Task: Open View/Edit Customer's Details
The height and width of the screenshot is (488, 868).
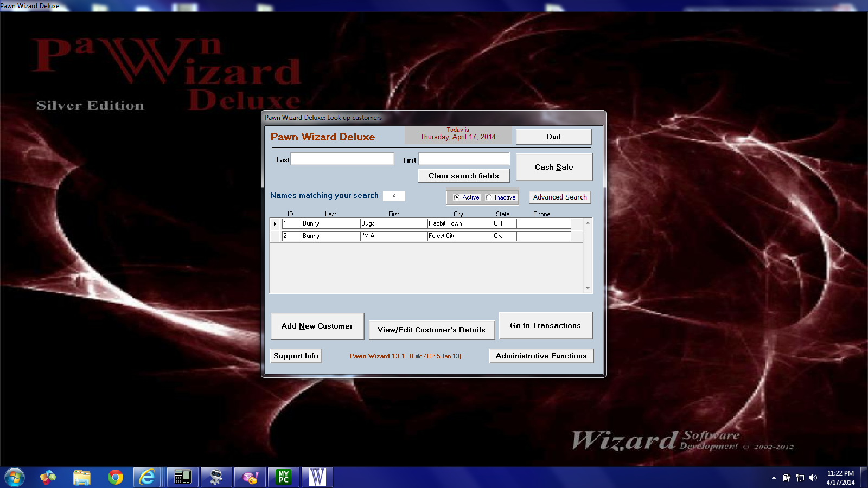Action: coord(431,330)
